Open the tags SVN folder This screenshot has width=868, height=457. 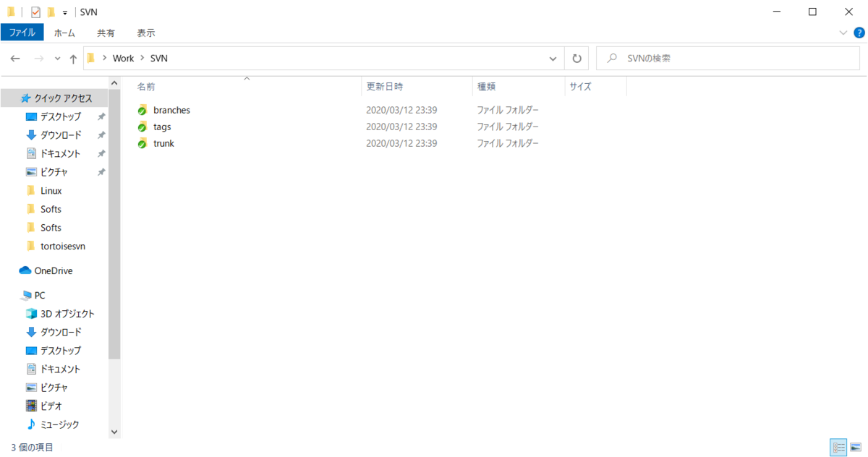click(x=161, y=127)
